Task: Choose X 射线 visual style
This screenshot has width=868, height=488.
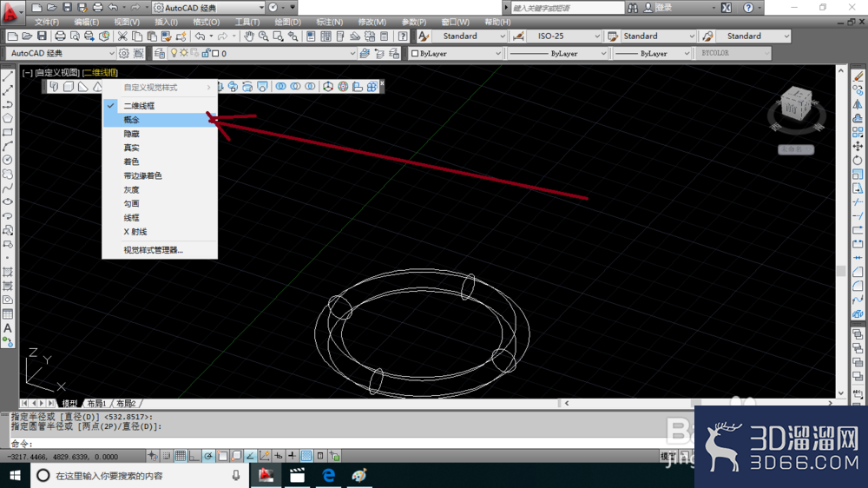Action: pyautogui.click(x=160, y=232)
